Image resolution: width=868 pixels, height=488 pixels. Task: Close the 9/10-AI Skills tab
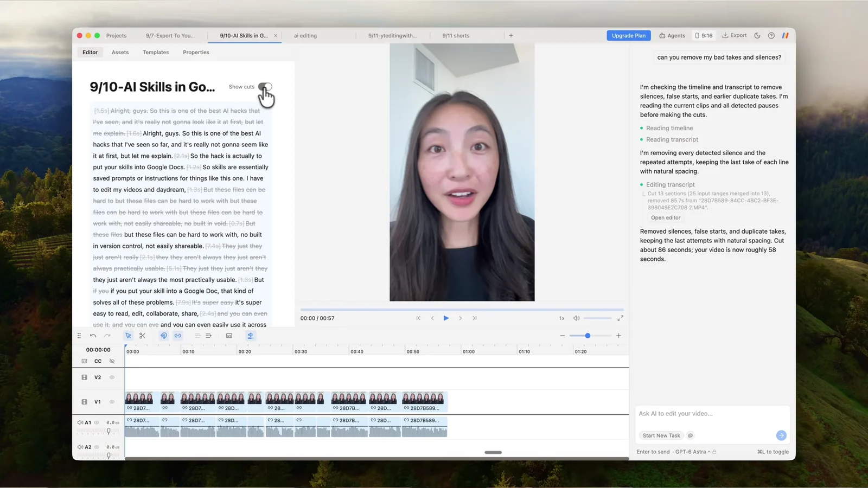276,36
